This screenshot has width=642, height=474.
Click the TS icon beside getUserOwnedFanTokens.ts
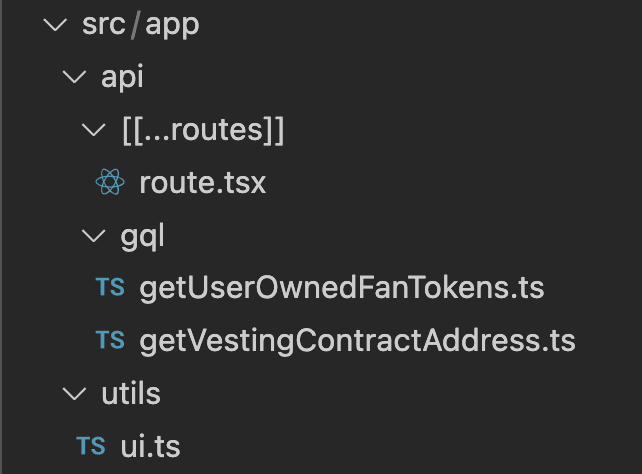pyautogui.click(x=110, y=287)
